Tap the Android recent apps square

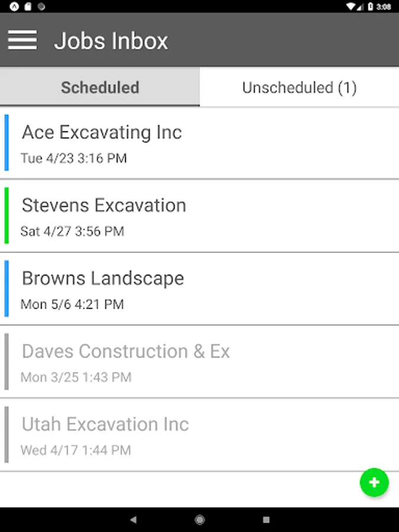[x=267, y=520]
